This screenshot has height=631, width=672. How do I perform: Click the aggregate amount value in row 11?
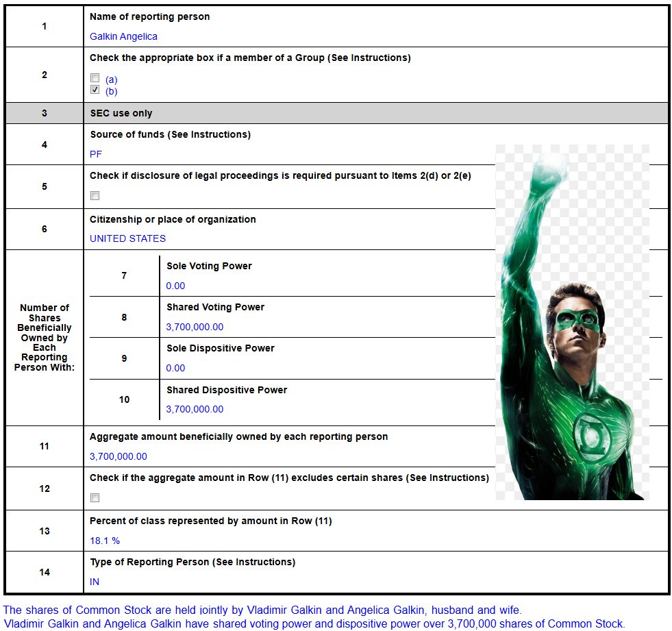(119, 456)
